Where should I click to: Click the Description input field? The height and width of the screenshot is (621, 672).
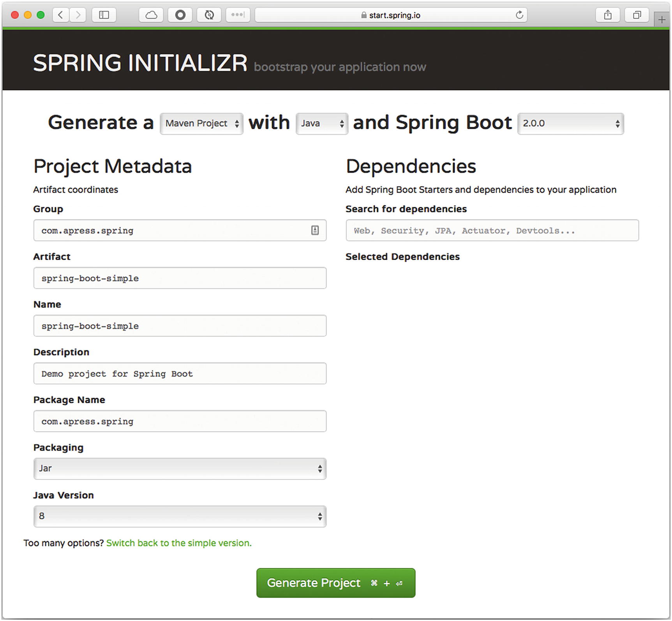[180, 374]
